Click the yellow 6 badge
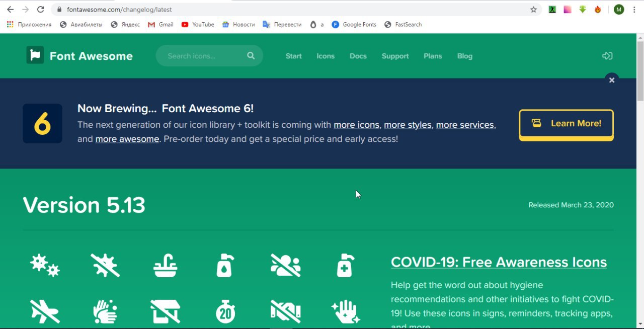The image size is (644, 329). pos(42,123)
